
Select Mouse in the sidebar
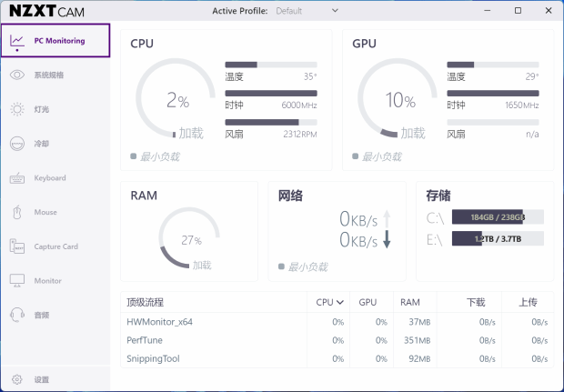pos(55,212)
